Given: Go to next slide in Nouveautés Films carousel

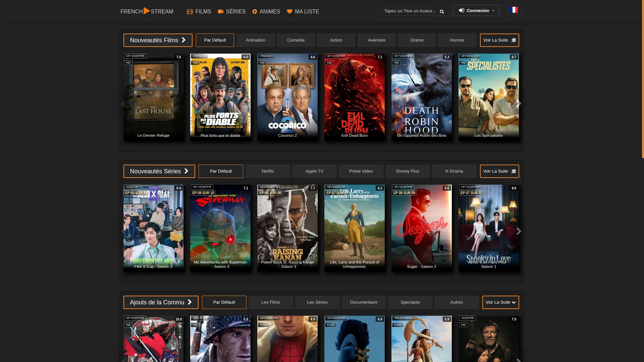Looking at the screenshot, I should point(519,104).
